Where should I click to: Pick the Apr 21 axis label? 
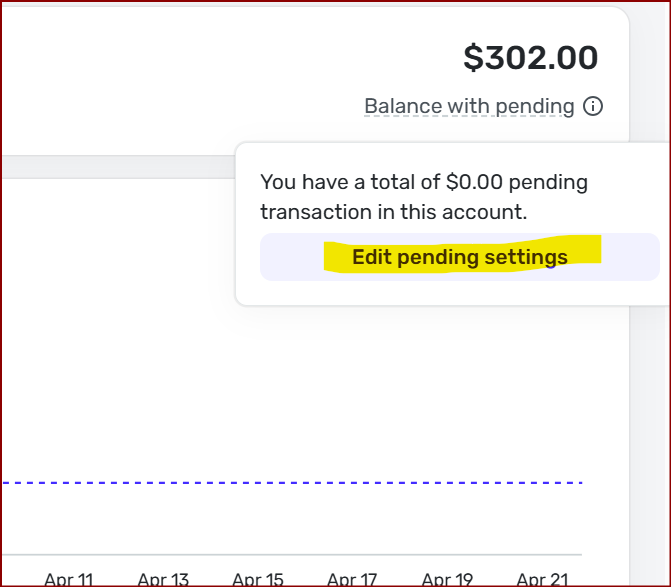coord(541,579)
